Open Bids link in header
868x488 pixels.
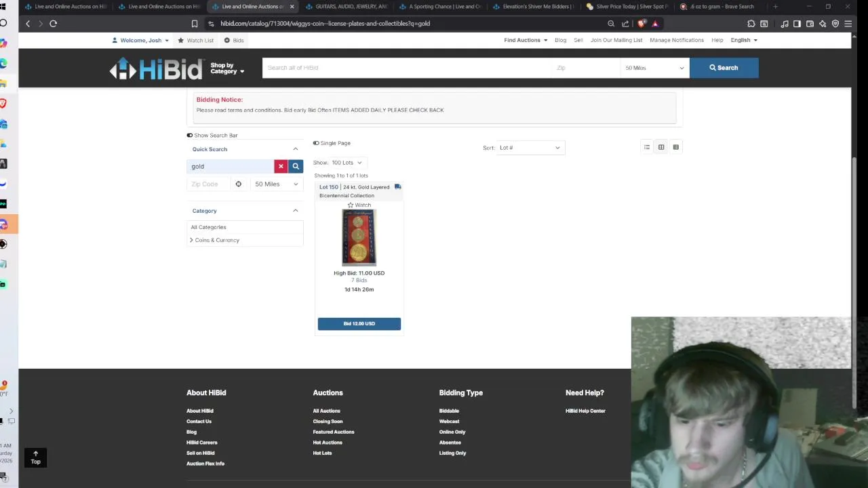coord(234,40)
